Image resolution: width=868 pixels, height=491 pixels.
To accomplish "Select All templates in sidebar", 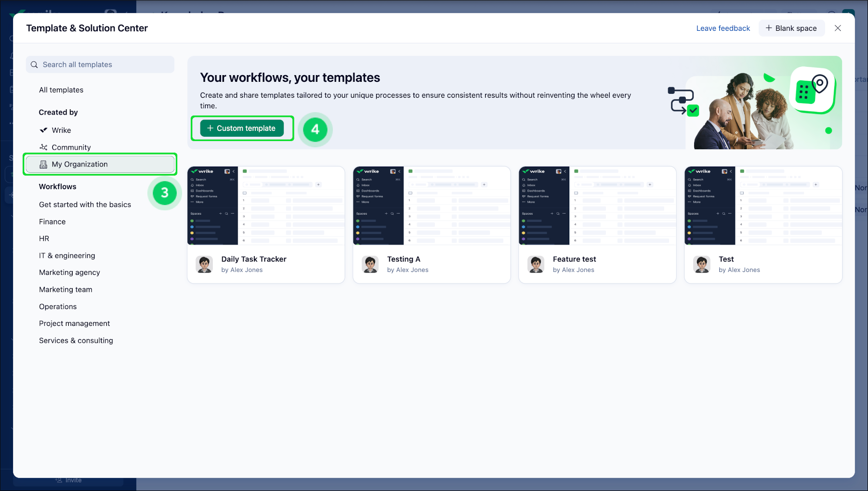I will point(61,90).
